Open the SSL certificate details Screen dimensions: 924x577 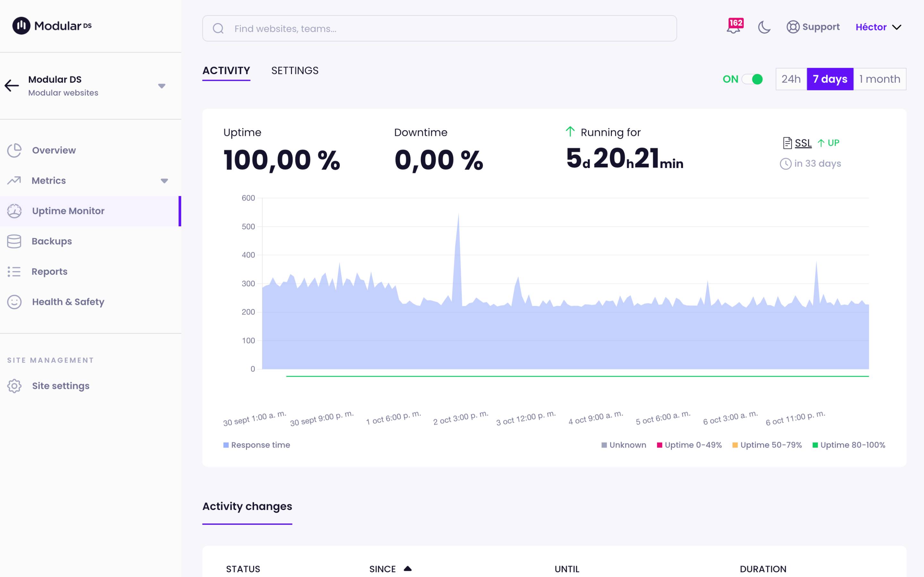803,143
